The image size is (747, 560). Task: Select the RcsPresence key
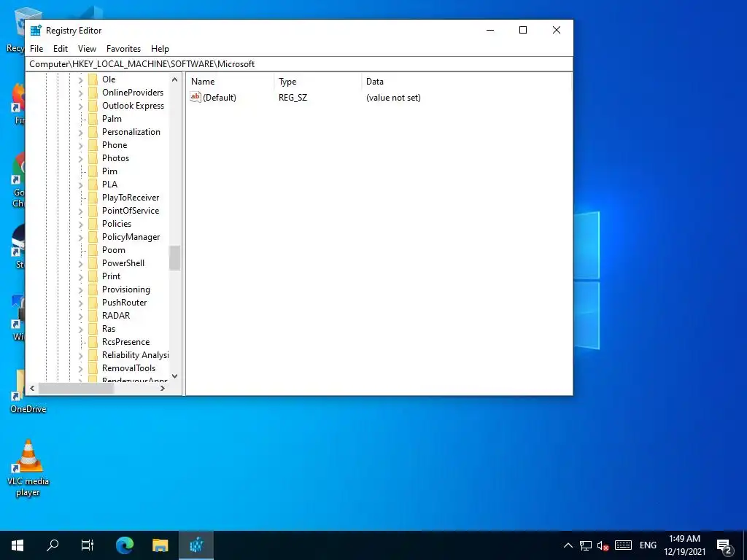(125, 342)
